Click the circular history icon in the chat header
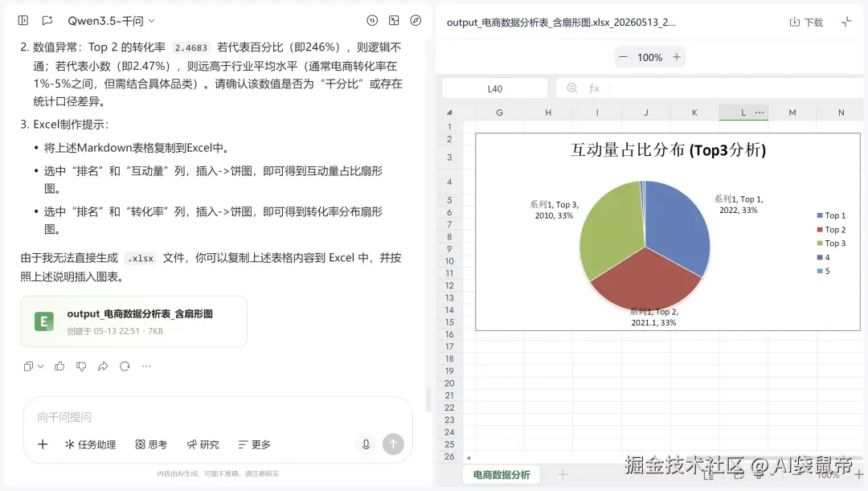 [372, 20]
